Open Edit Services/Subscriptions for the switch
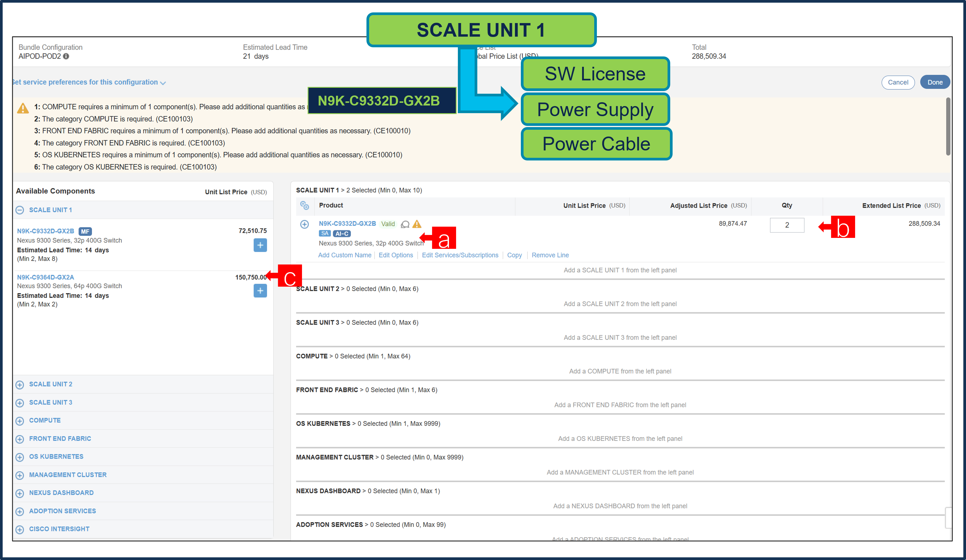This screenshot has width=966, height=560. click(460, 255)
